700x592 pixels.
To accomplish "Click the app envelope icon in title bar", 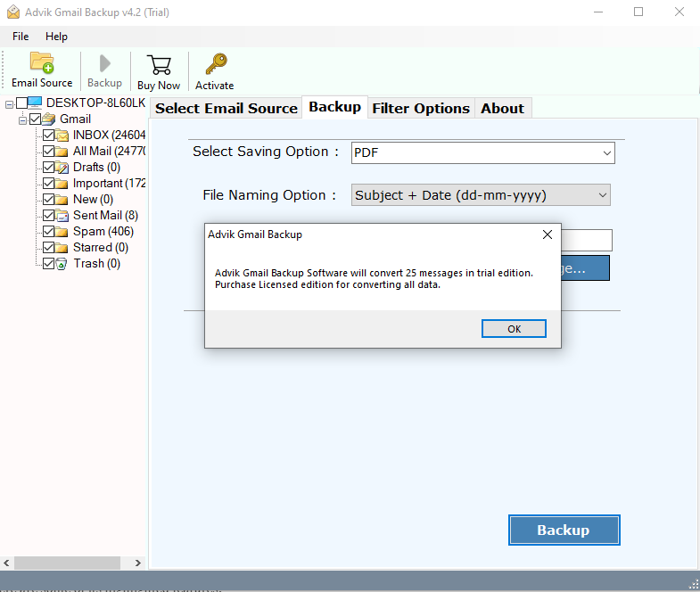I will point(13,12).
